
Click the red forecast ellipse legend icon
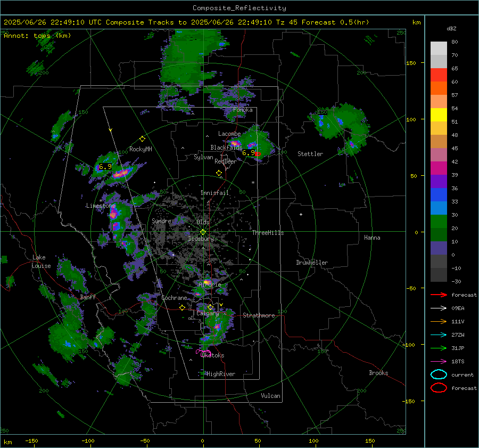tap(439, 388)
